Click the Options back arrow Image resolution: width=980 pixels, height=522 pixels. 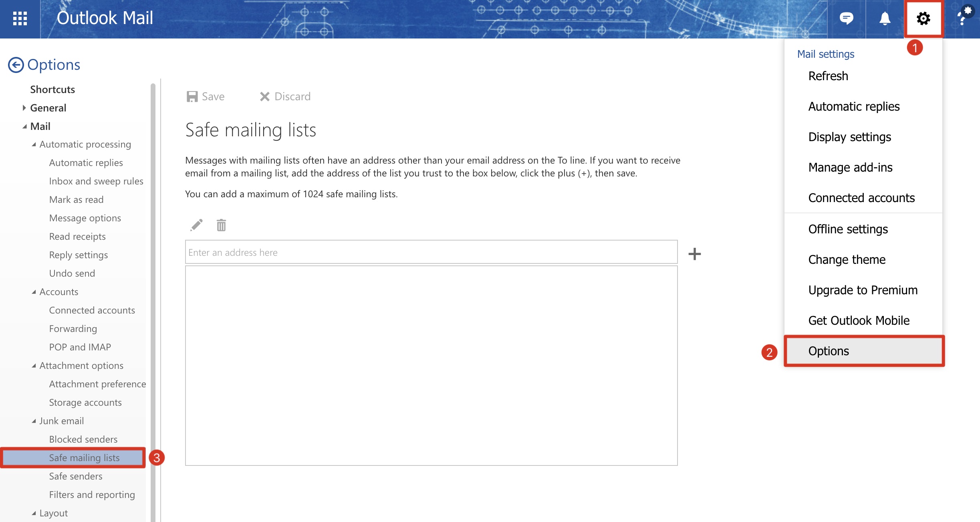(x=16, y=65)
